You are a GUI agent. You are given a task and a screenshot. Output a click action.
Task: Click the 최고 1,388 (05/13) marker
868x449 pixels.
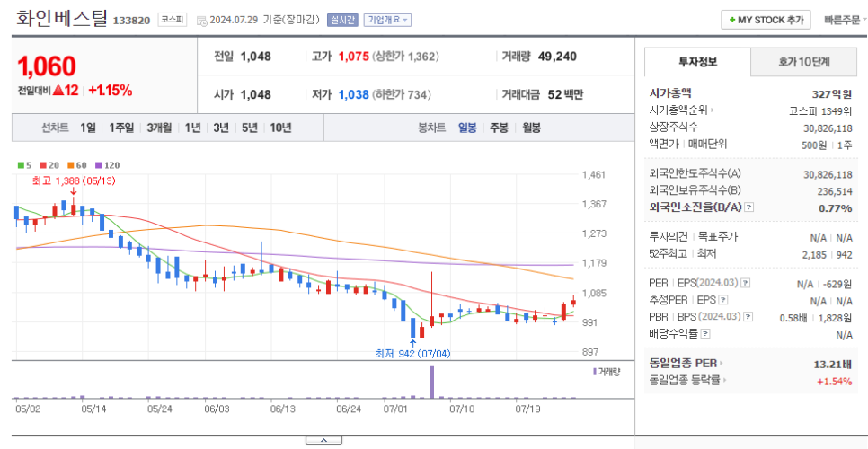[73, 180]
